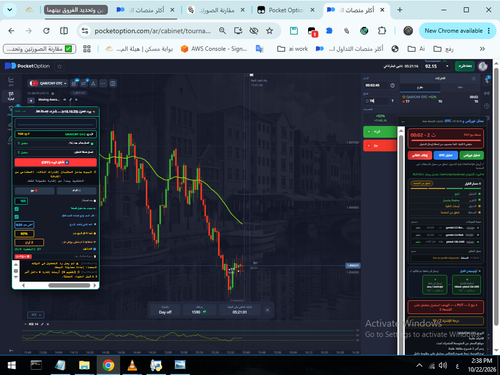Tick the first green checkbox in the left bot panel

tap(17, 209)
